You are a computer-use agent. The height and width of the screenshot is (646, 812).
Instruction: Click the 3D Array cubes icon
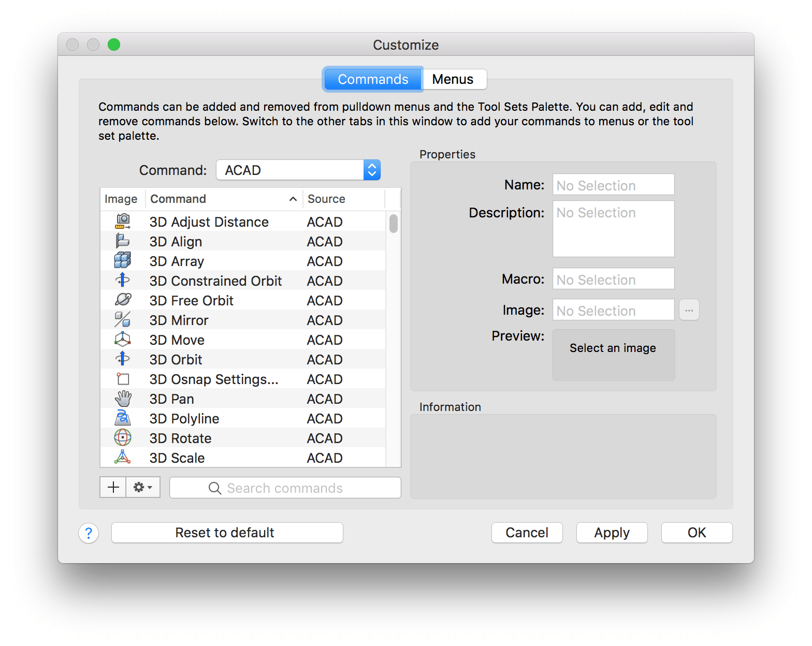(x=123, y=260)
